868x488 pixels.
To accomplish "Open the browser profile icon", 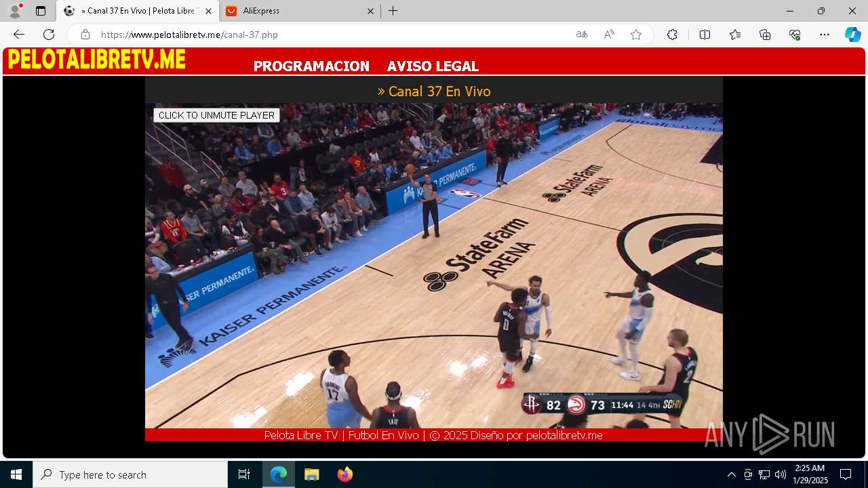I will click(x=15, y=11).
